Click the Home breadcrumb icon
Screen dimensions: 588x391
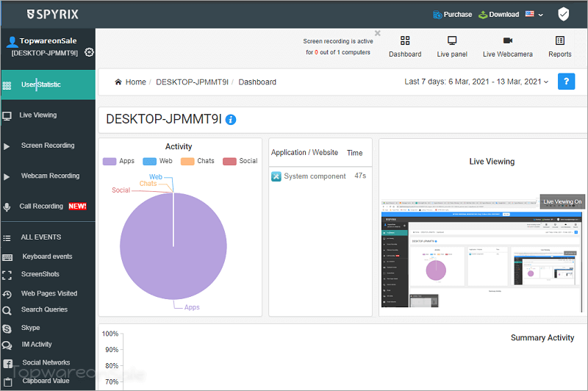pyautogui.click(x=118, y=82)
